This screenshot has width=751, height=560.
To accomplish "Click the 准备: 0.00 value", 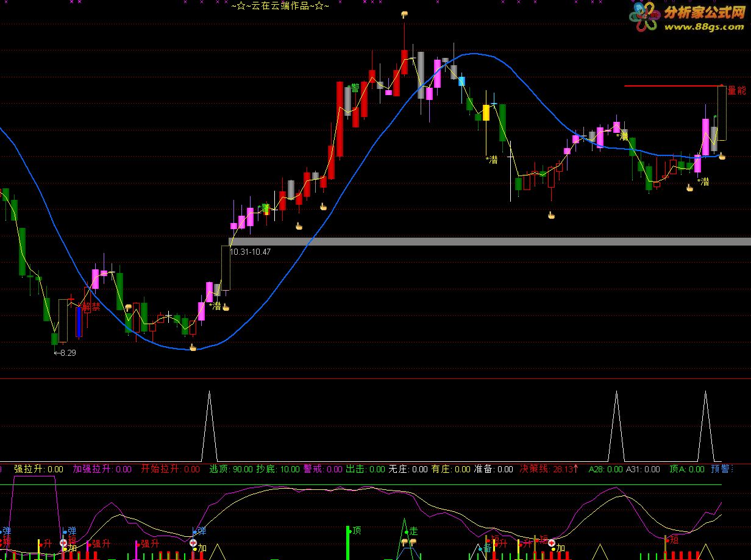I will 494,469.
